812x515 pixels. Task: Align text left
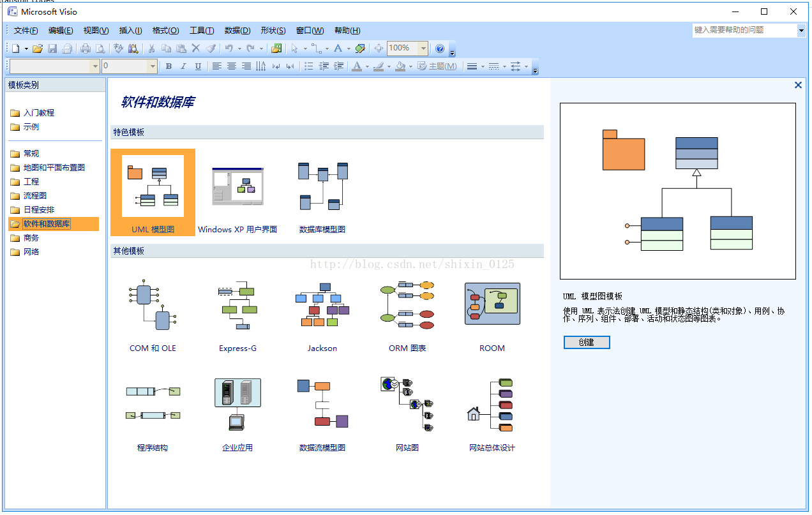[217, 66]
